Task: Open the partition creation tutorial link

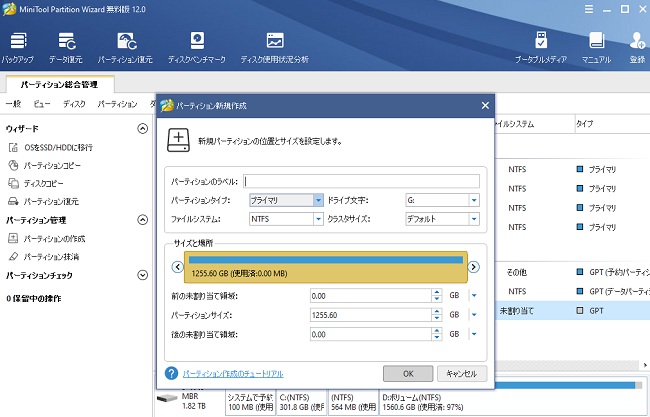Action: click(x=233, y=374)
